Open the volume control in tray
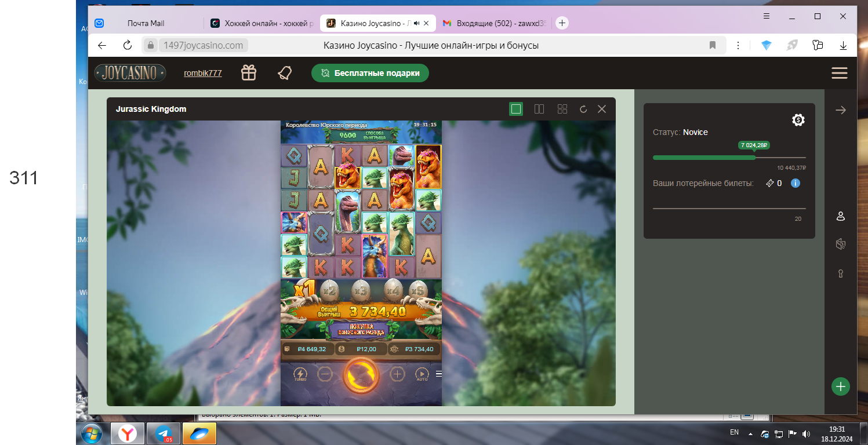 point(806,433)
